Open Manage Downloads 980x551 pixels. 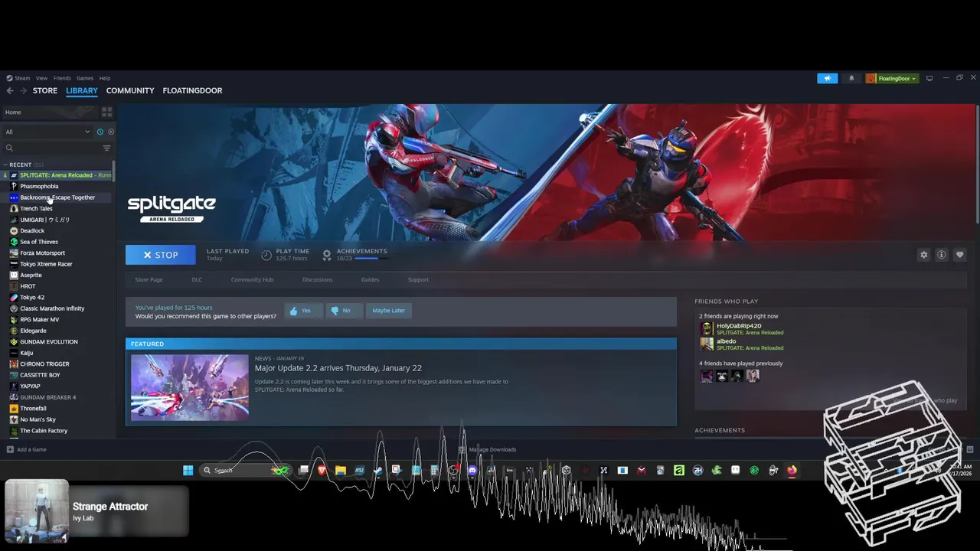tap(487, 449)
